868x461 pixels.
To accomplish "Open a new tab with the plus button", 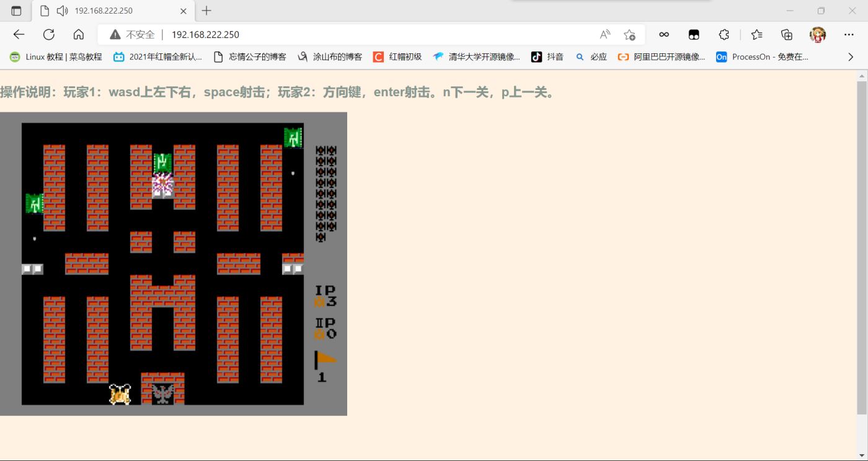I will [x=206, y=11].
